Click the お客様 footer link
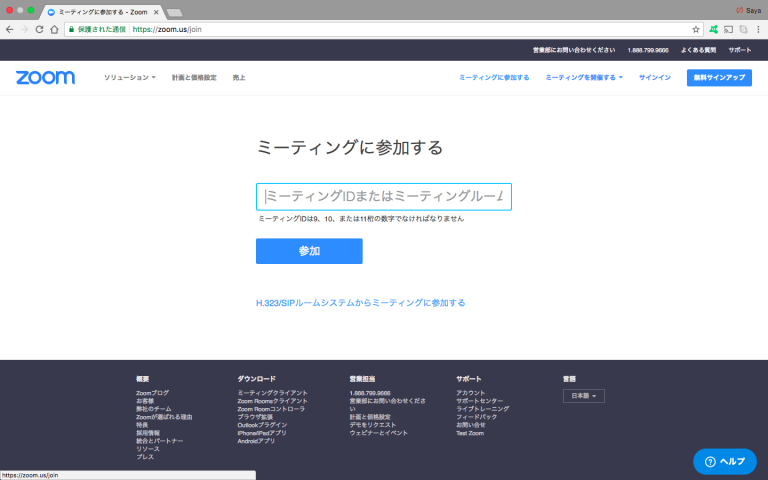Viewport: 768px width, 480px height. [x=145, y=401]
